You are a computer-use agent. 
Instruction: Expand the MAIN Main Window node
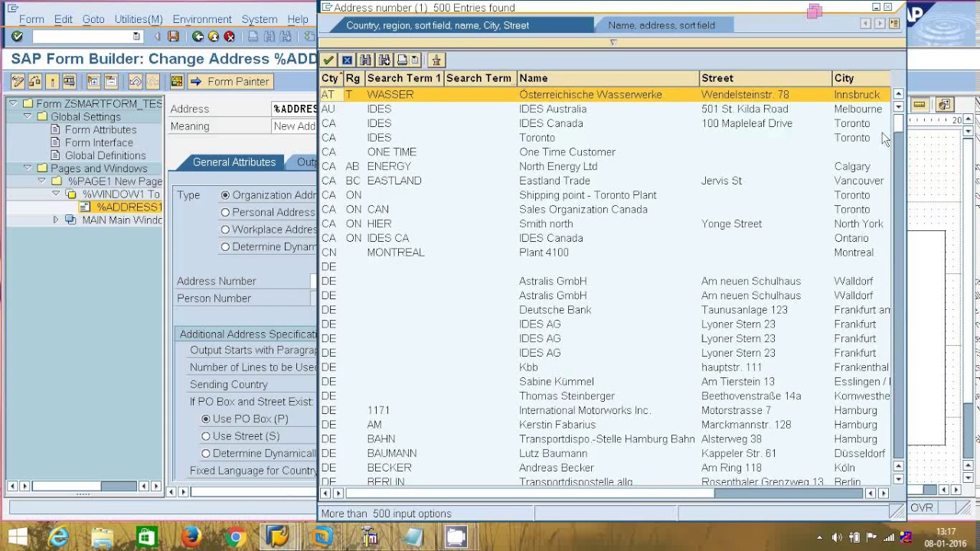point(55,220)
